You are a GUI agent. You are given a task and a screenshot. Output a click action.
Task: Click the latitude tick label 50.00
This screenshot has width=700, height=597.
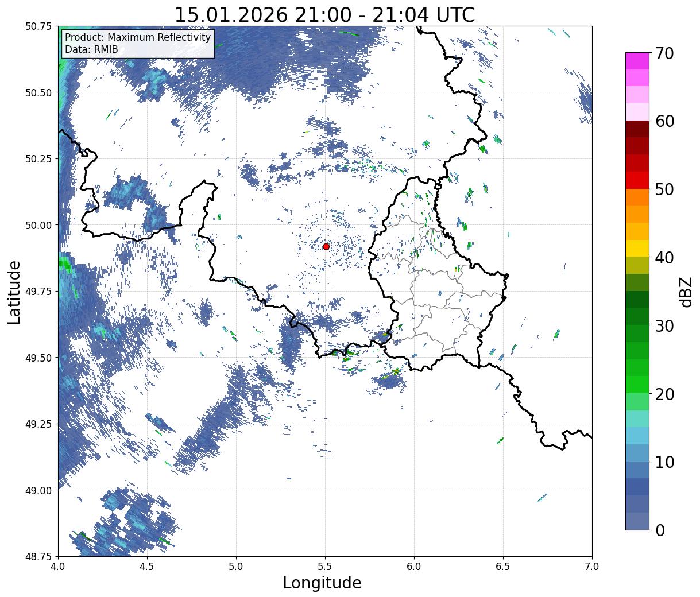[x=38, y=225]
